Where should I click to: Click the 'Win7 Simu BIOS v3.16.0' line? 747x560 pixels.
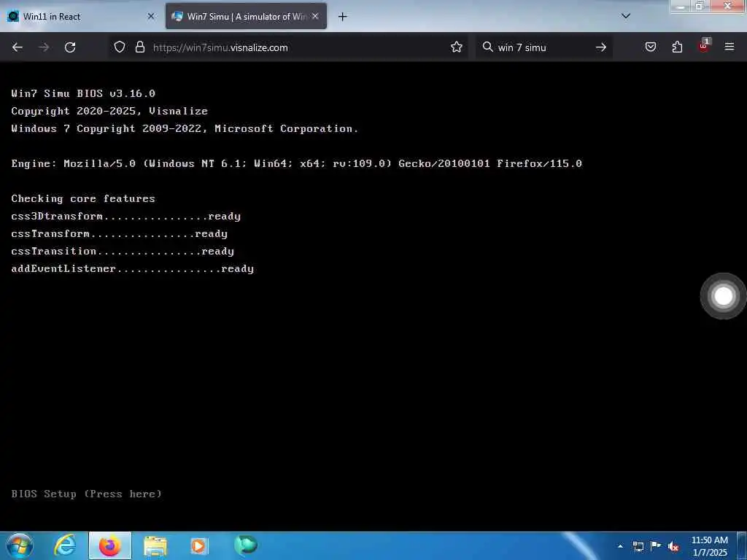point(83,93)
